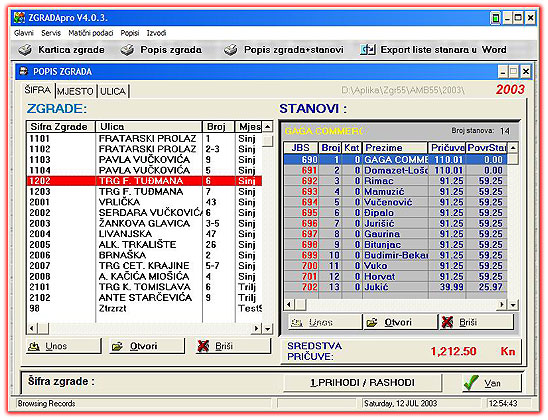The image size is (548, 420).
Task: Click the red X Briši icon under ZGRADE list
Action: pyautogui.click(x=203, y=346)
